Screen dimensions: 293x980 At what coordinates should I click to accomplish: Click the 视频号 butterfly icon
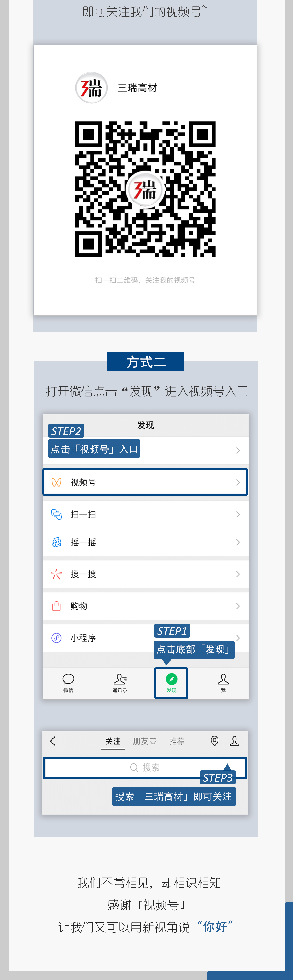pyautogui.click(x=56, y=482)
